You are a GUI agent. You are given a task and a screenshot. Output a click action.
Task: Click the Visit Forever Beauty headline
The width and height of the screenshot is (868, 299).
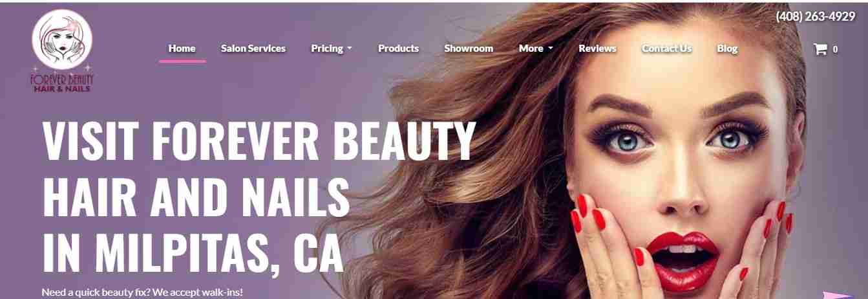pyautogui.click(x=259, y=196)
